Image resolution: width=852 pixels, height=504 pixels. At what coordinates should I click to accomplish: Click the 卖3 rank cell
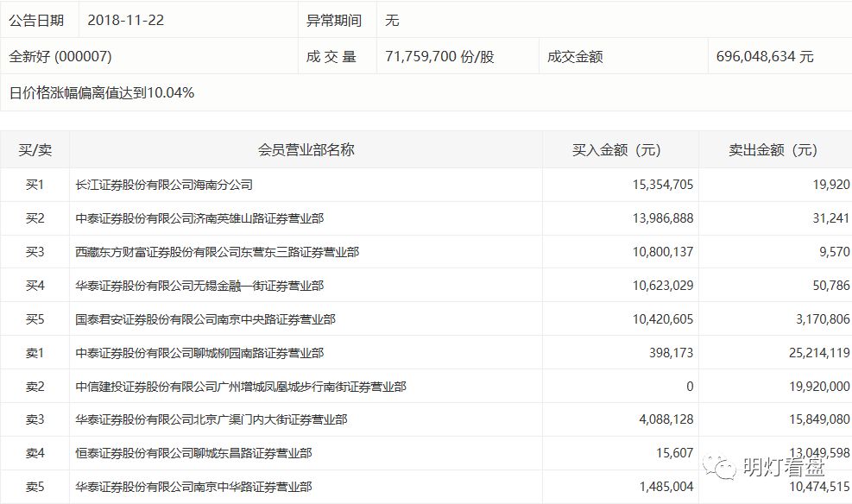pyautogui.click(x=35, y=419)
